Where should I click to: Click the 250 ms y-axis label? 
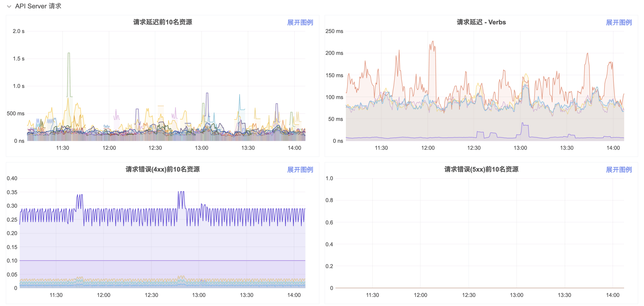tap(334, 31)
